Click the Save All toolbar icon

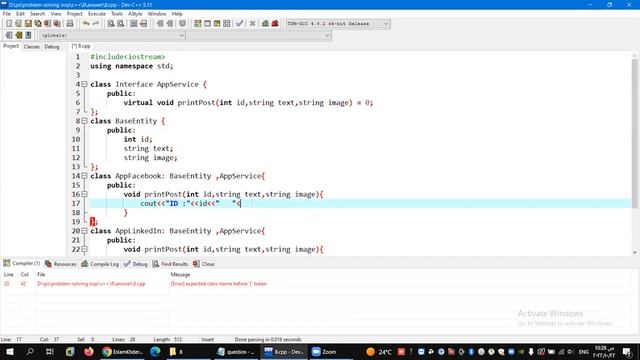point(38,24)
